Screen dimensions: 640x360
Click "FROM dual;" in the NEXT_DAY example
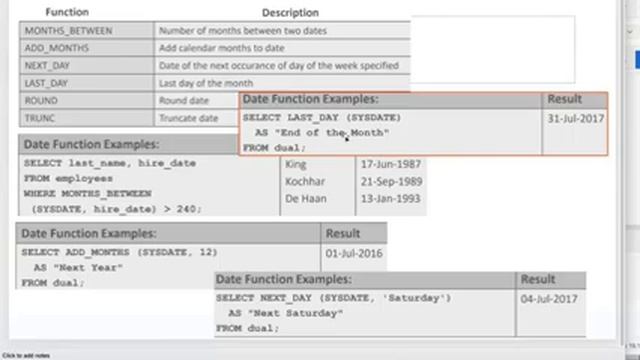(247, 329)
